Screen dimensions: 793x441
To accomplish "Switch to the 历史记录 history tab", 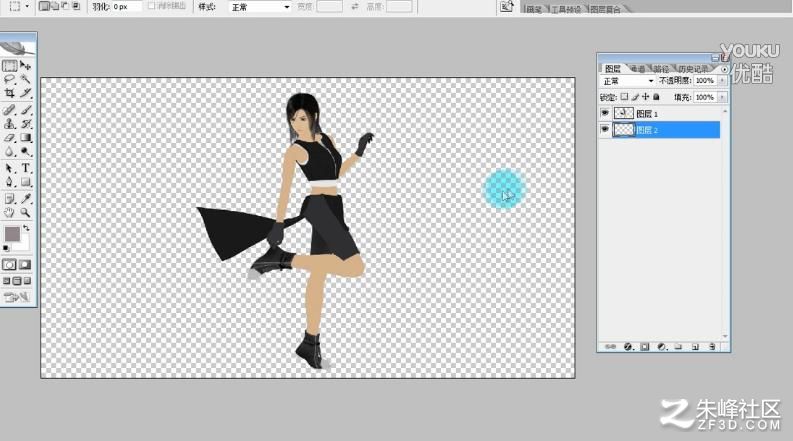I will point(693,69).
